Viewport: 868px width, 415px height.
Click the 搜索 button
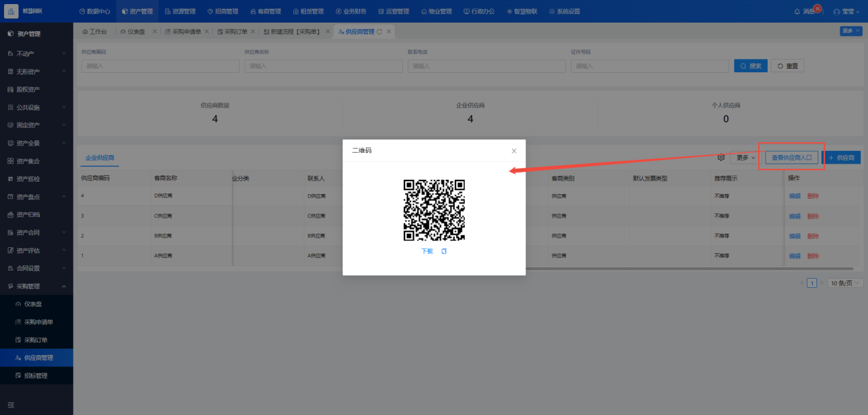point(751,66)
